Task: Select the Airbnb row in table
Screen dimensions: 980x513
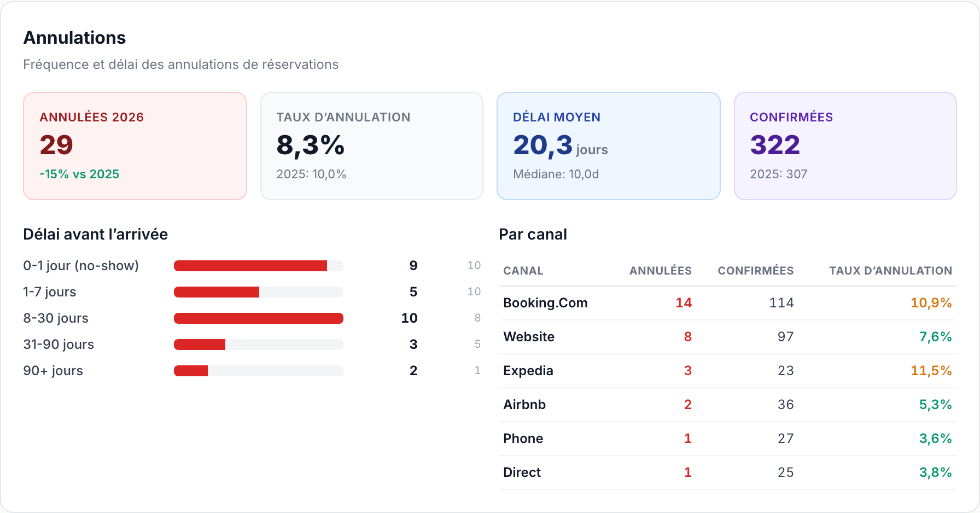Action: [728, 405]
